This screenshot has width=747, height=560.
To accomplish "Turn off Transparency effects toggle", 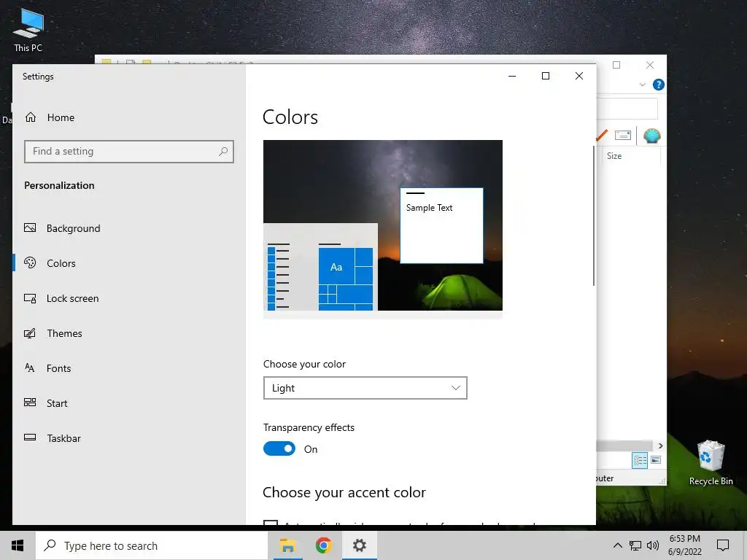I will point(279,448).
